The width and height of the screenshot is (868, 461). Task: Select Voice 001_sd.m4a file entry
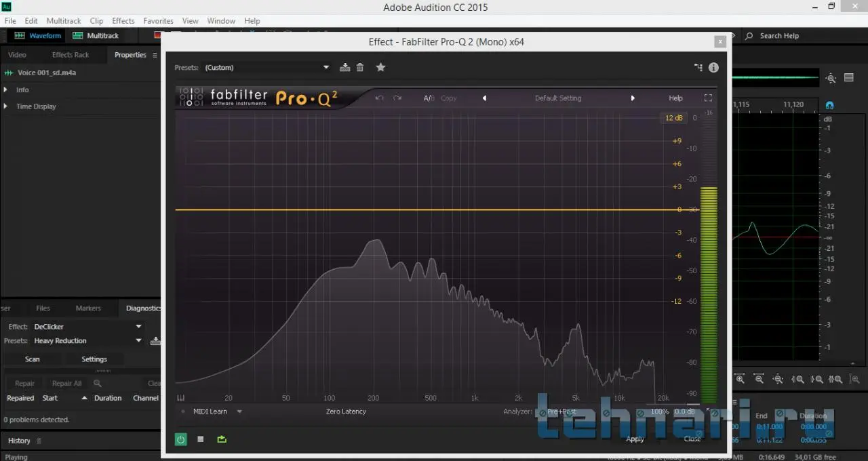pyautogui.click(x=46, y=73)
